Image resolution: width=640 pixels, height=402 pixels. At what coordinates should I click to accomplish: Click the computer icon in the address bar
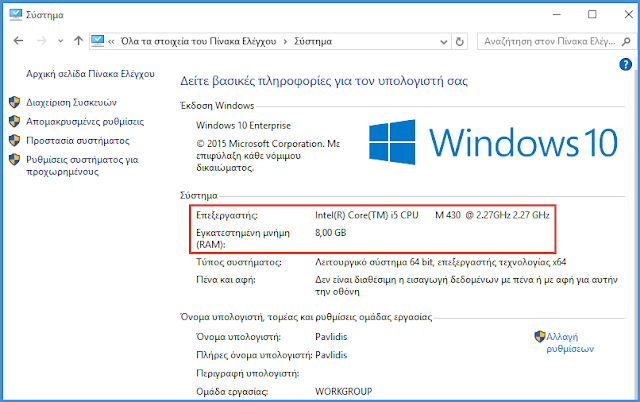pos(98,41)
